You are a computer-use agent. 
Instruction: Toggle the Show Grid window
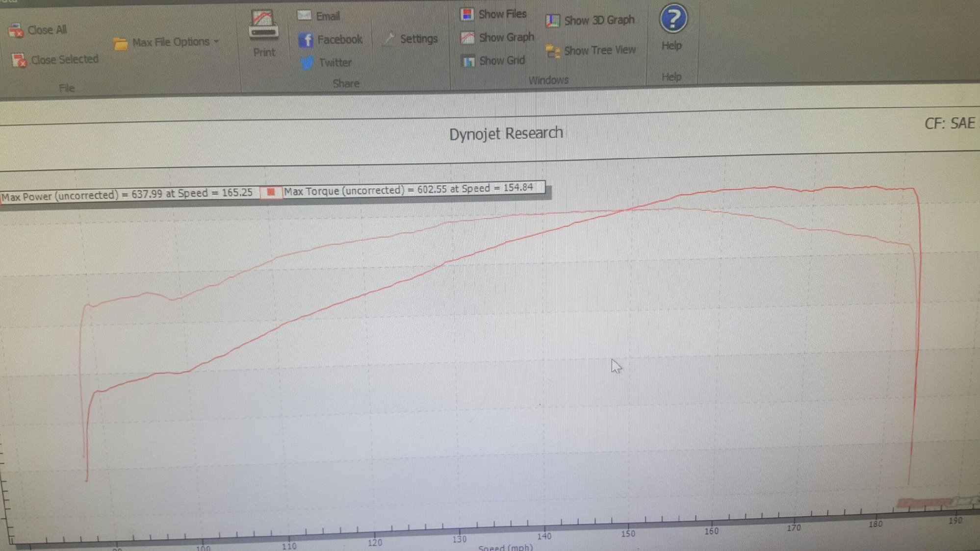coord(493,61)
